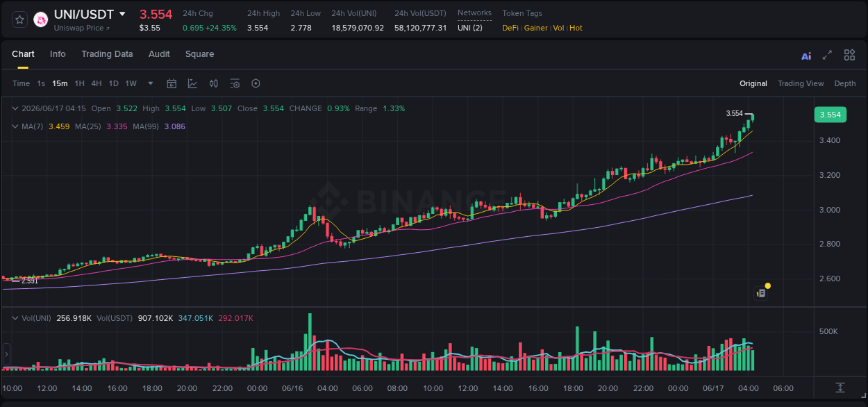This screenshot has height=407, width=868.
Task: Select the Time interval option
Action: tap(21, 83)
